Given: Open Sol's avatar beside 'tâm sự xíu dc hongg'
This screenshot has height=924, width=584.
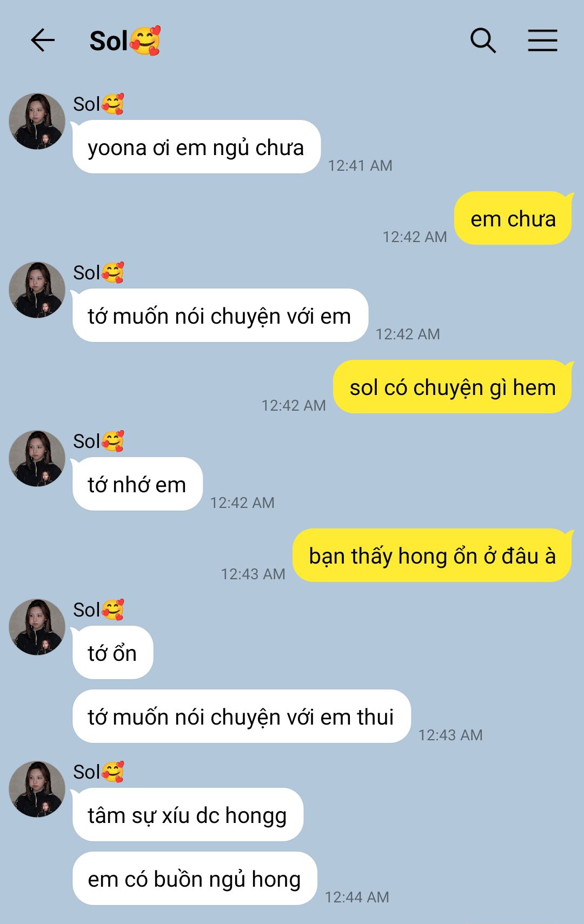Looking at the screenshot, I should click(37, 789).
